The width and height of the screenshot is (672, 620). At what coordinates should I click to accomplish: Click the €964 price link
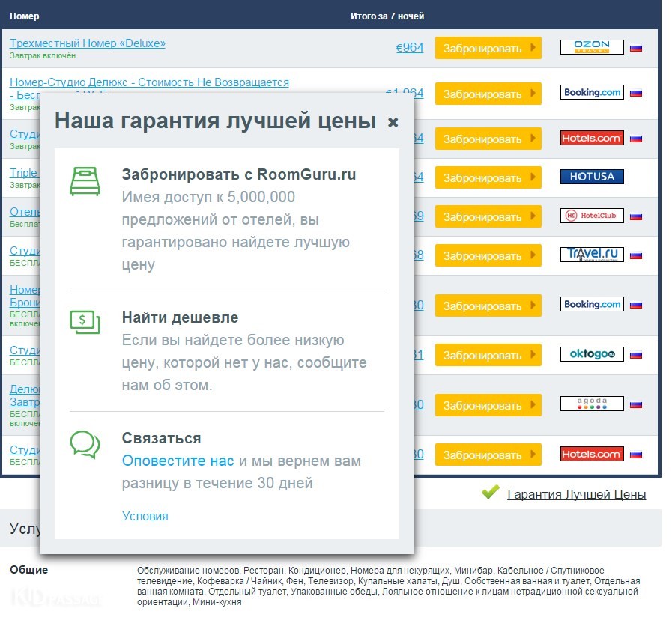[410, 48]
